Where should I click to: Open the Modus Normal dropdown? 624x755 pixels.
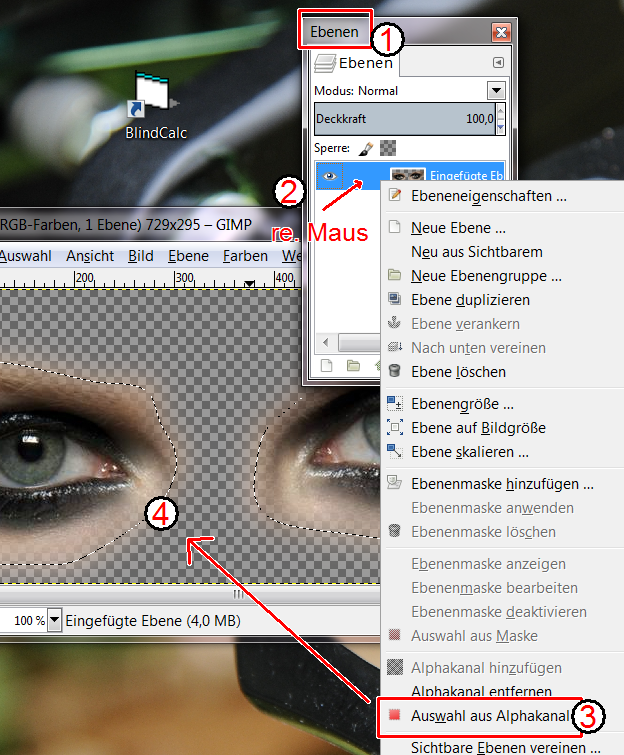tap(496, 91)
